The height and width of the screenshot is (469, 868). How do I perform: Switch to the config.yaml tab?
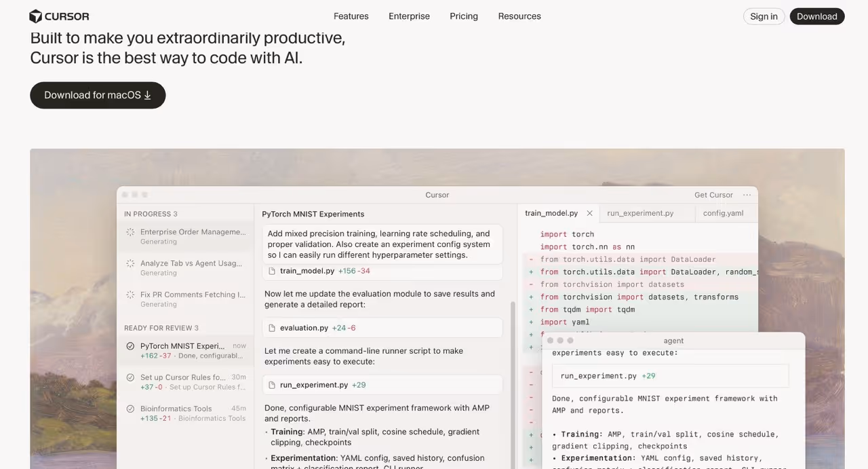pyautogui.click(x=723, y=213)
